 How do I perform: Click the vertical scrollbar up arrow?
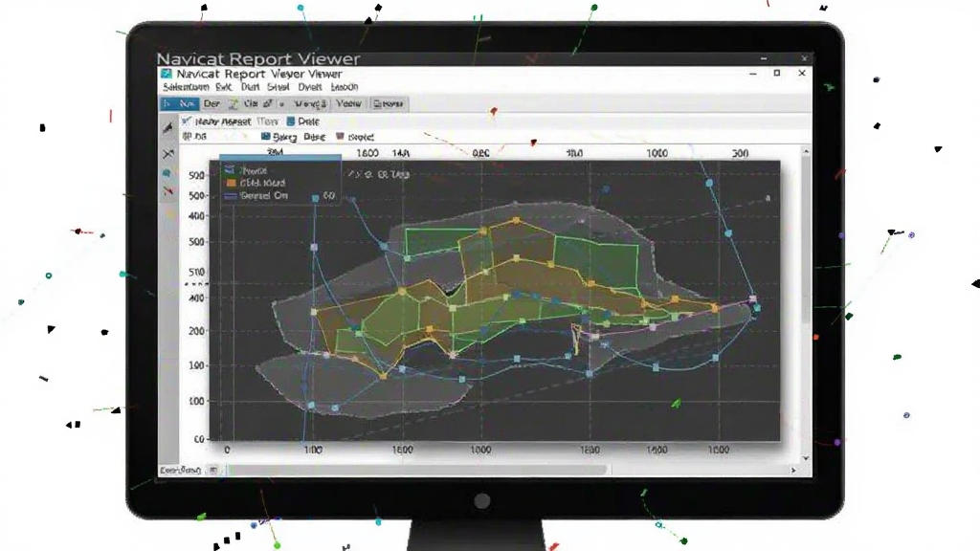806,152
